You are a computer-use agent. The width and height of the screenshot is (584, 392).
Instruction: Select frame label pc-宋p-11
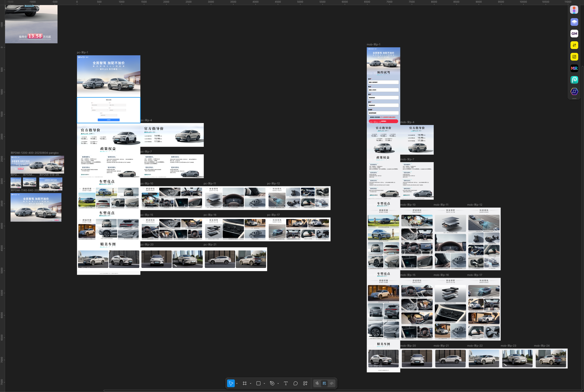[x=210, y=183]
